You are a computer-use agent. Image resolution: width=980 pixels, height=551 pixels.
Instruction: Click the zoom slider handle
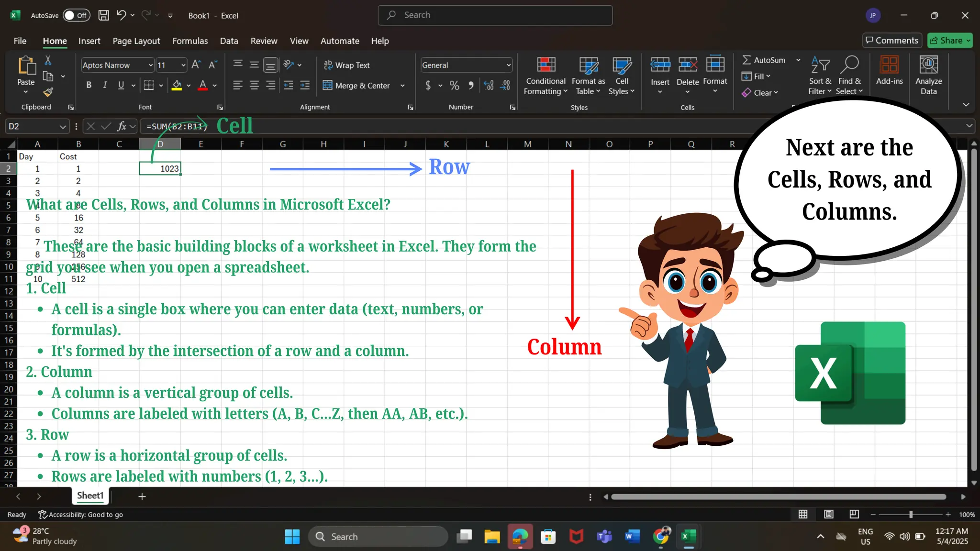click(911, 514)
